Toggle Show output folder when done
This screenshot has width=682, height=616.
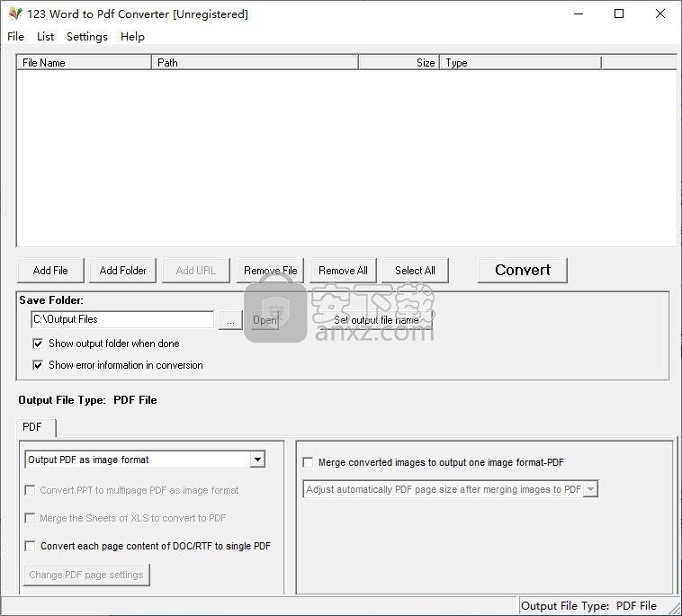[x=105, y=344]
